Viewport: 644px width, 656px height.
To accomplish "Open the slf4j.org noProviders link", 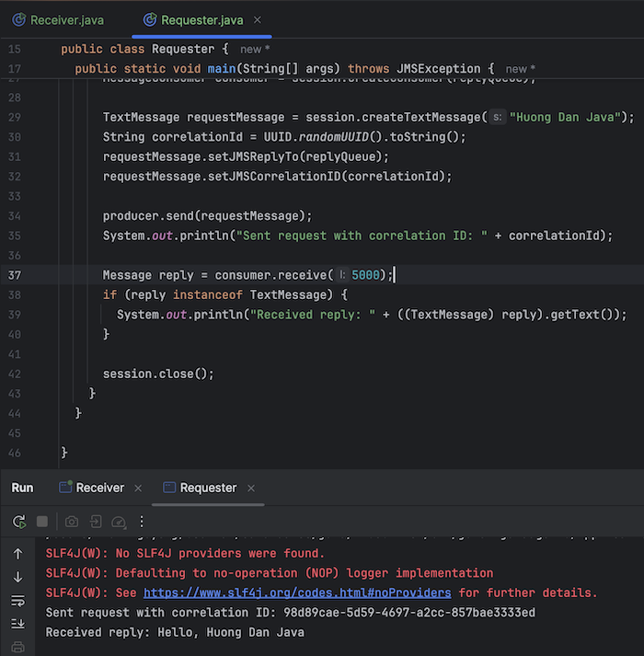I will (x=297, y=593).
